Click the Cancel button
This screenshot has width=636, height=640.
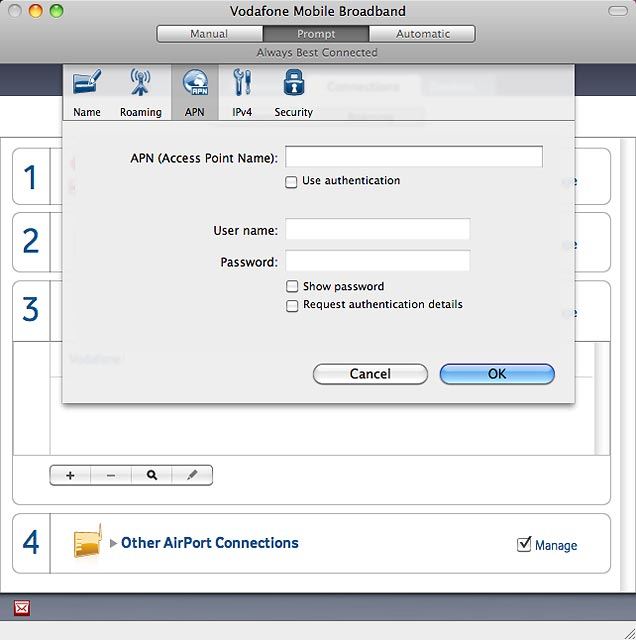pyautogui.click(x=370, y=374)
